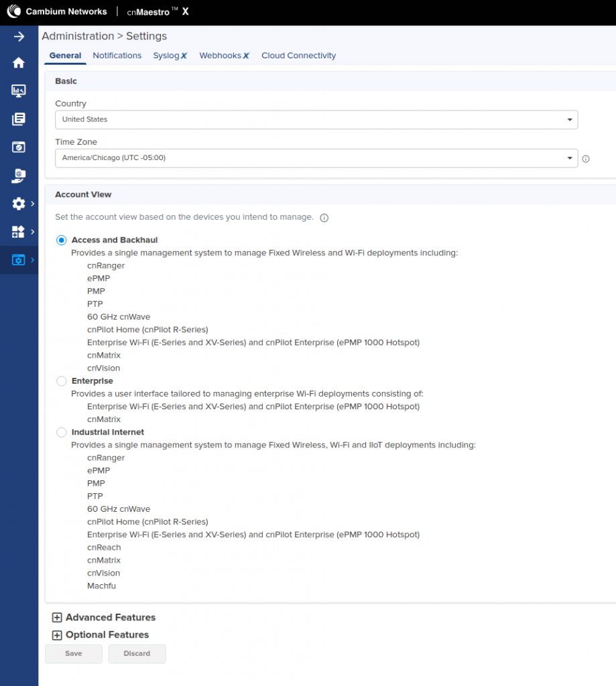Viewport: 616px width, 686px height.
Task: Open the Home dashboard from the sidebar
Action: coord(18,62)
